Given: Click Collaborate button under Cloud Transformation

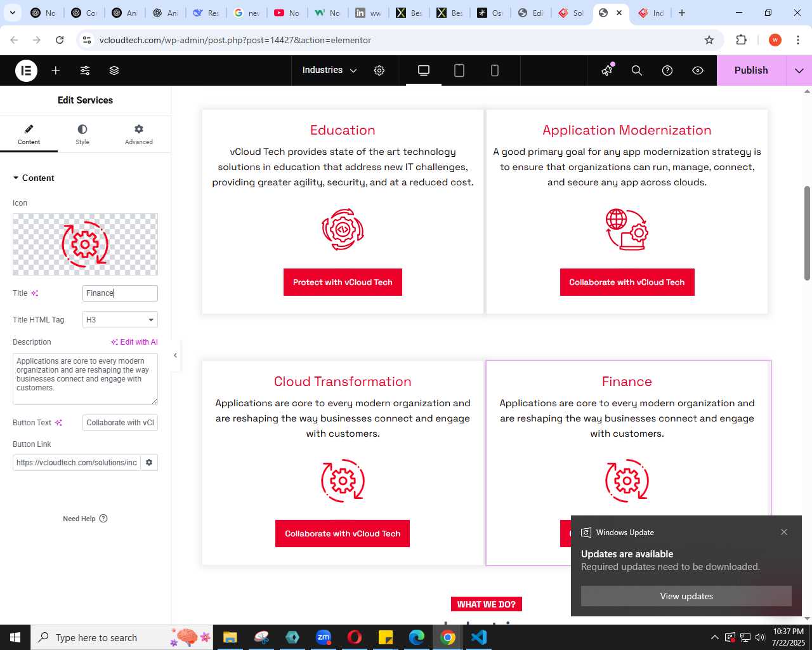Looking at the screenshot, I should (x=343, y=534).
